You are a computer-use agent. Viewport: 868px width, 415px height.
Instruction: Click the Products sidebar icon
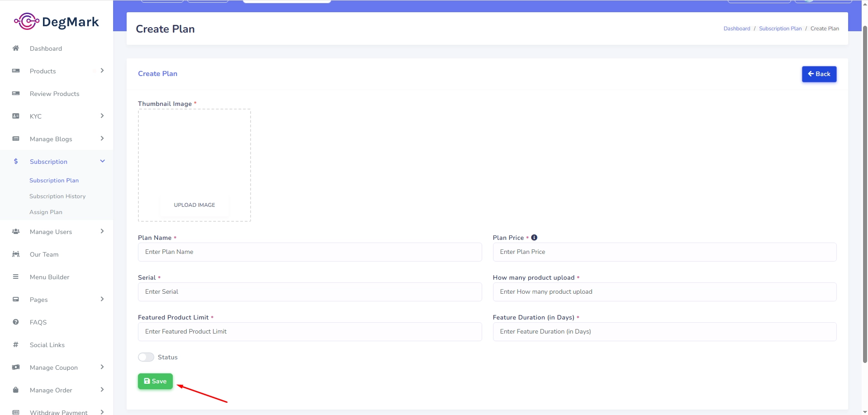16,71
